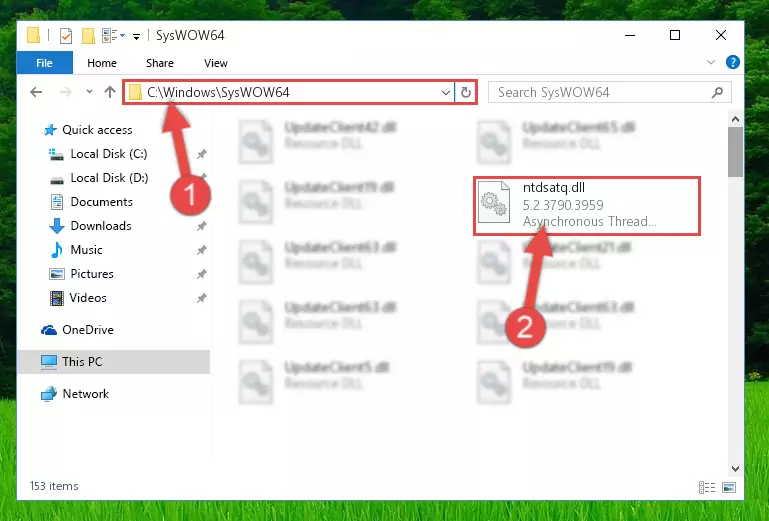Open the Customize Quick Access Toolbar dropdown arrow
The width and height of the screenshot is (769, 521).
point(136,36)
